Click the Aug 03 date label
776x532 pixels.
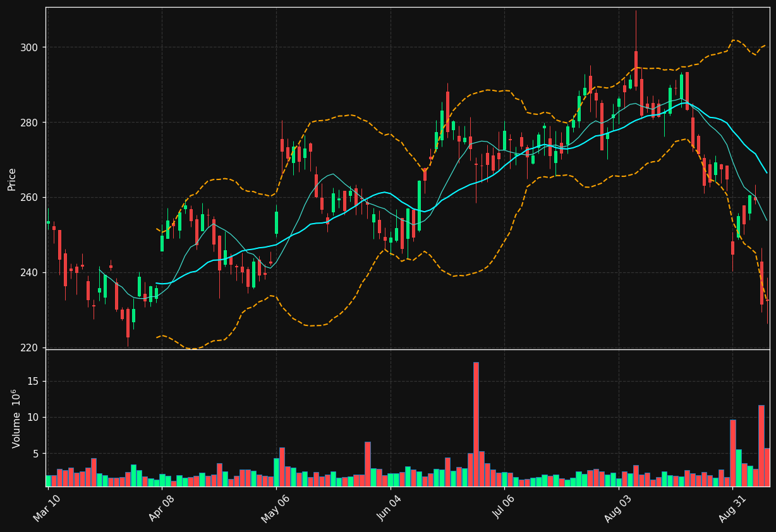tap(618, 508)
